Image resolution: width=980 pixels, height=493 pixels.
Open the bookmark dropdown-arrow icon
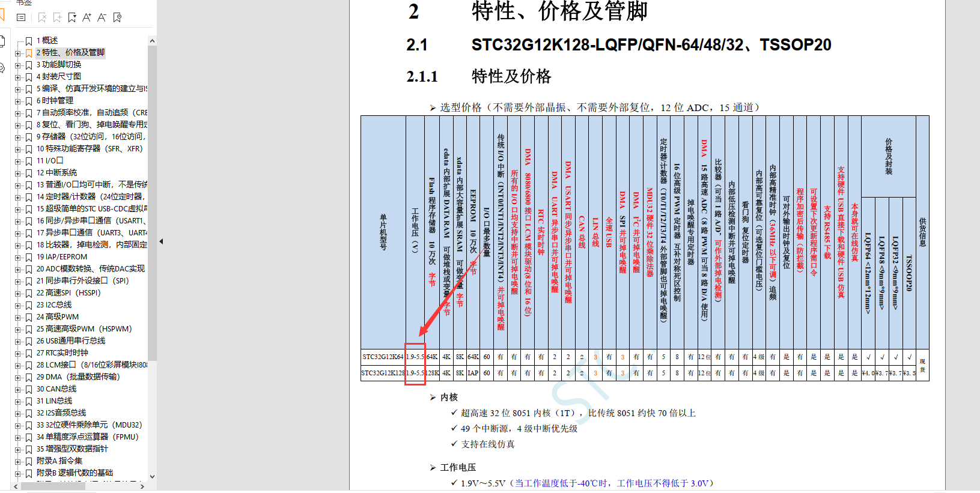click(72, 17)
